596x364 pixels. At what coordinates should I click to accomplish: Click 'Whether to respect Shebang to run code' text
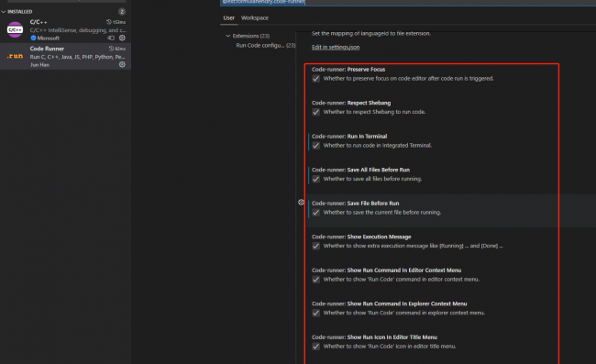point(374,112)
